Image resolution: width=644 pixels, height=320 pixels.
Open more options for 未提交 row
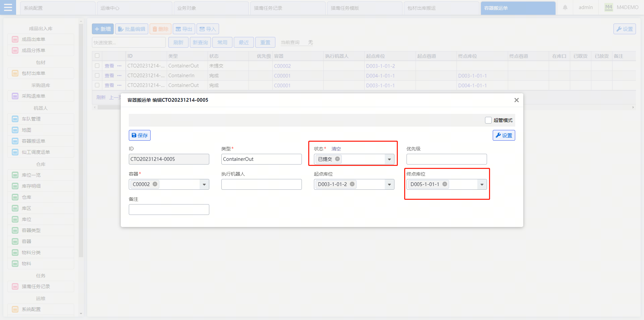tap(119, 66)
